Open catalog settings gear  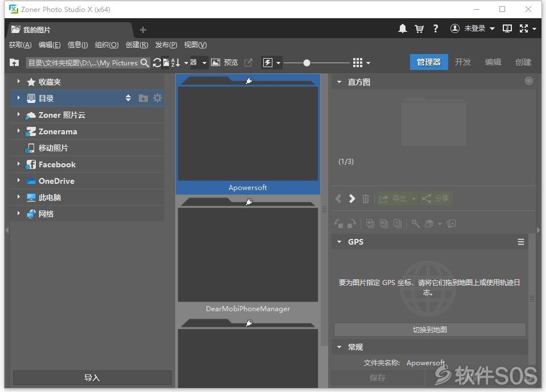(158, 98)
